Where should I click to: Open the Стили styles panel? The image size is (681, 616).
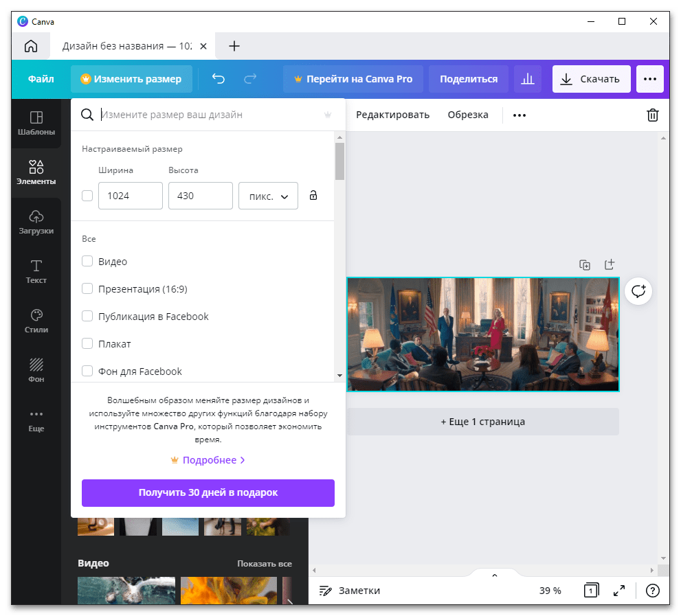tap(36, 321)
